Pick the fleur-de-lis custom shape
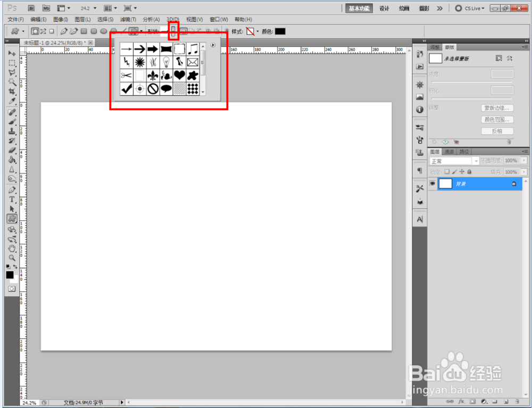 [x=153, y=75]
